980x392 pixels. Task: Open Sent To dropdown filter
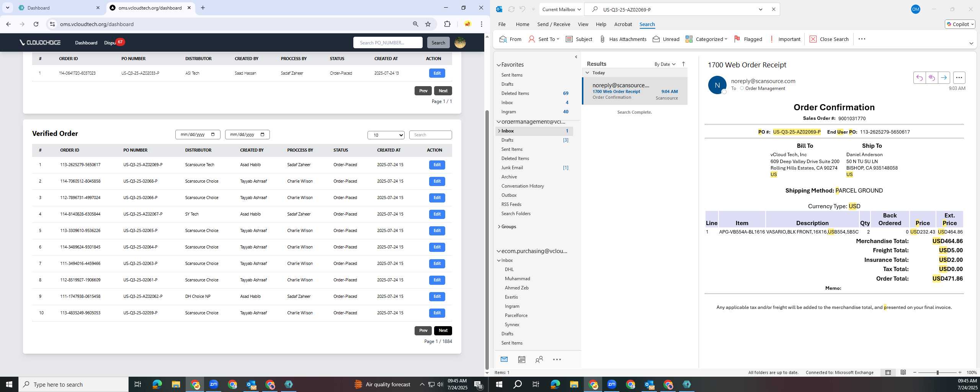pyautogui.click(x=544, y=39)
